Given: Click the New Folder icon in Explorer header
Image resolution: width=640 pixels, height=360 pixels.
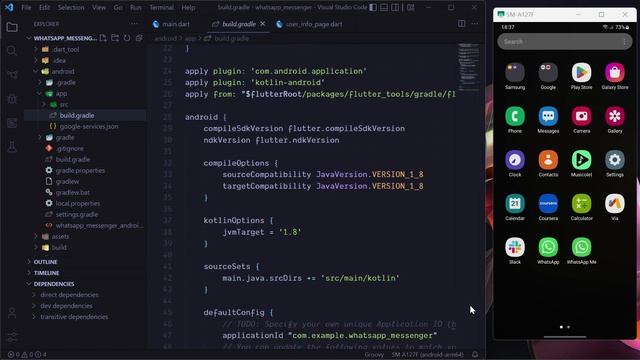Looking at the screenshot, I should pyautogui.click(x=115, y=38).
